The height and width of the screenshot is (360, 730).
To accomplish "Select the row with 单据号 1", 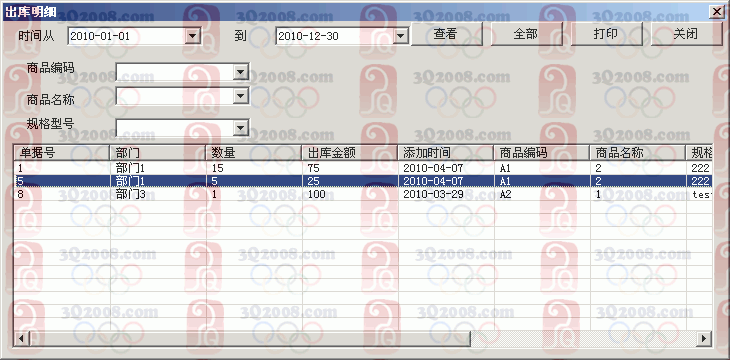I will click(363, 168).
